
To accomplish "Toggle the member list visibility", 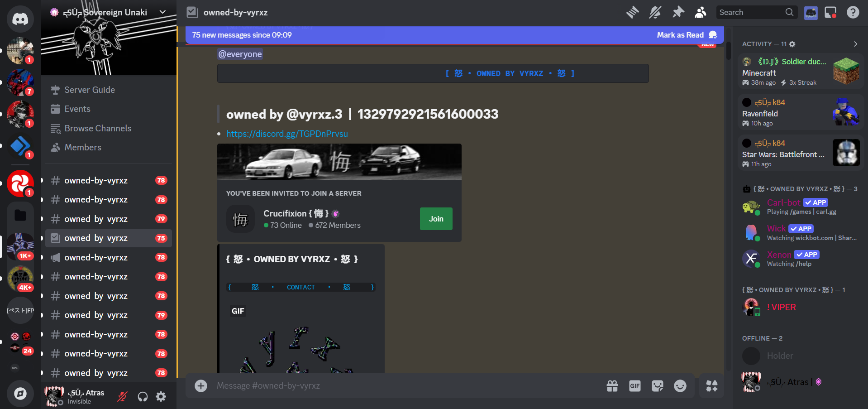I will pyautogui.click(x=700, y=12).
